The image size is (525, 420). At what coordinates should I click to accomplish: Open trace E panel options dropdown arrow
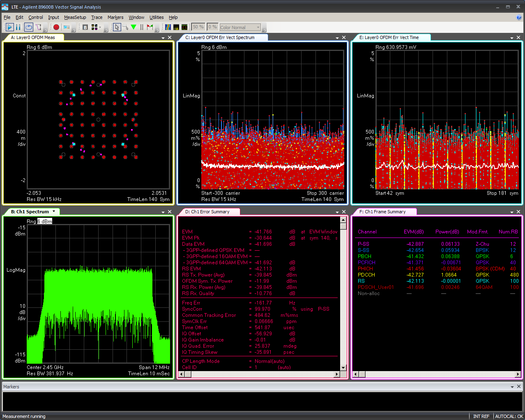point(512,38)
